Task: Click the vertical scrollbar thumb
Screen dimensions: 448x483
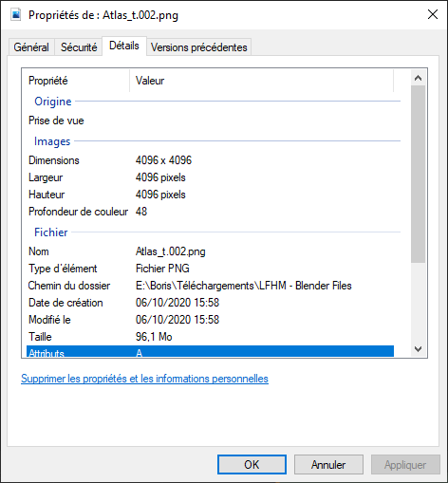Action: (418, 174)
